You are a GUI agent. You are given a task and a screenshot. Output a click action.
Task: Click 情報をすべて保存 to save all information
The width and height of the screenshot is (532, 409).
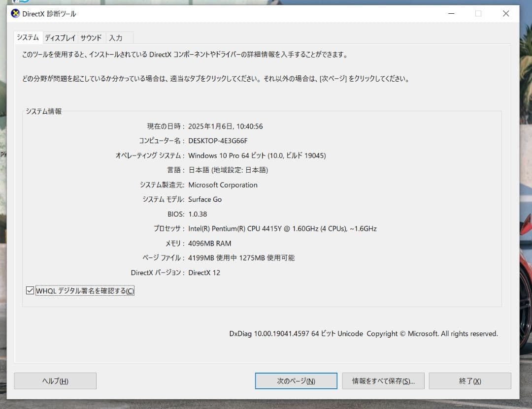(x=383, y=381)
